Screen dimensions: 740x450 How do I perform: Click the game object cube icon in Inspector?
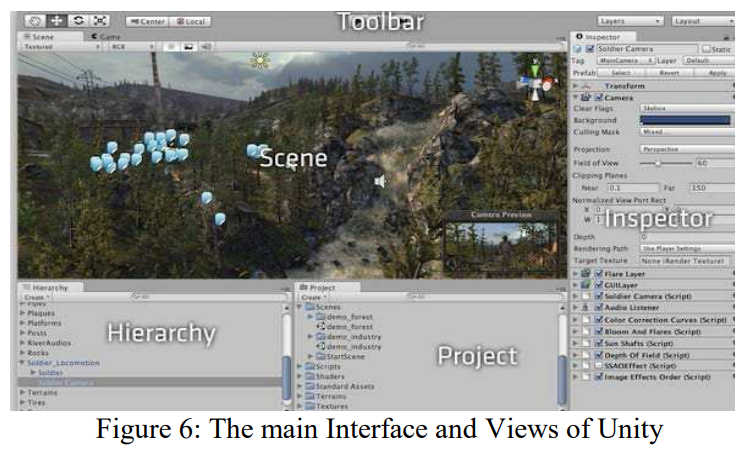[577, 49]
